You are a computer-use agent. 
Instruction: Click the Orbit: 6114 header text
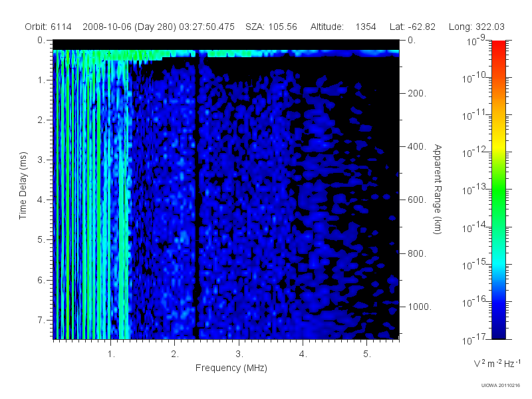tap(48, 27)
